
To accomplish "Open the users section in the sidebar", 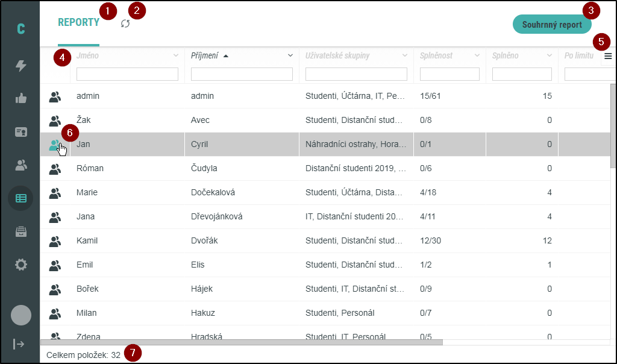I will pos(21,165).
